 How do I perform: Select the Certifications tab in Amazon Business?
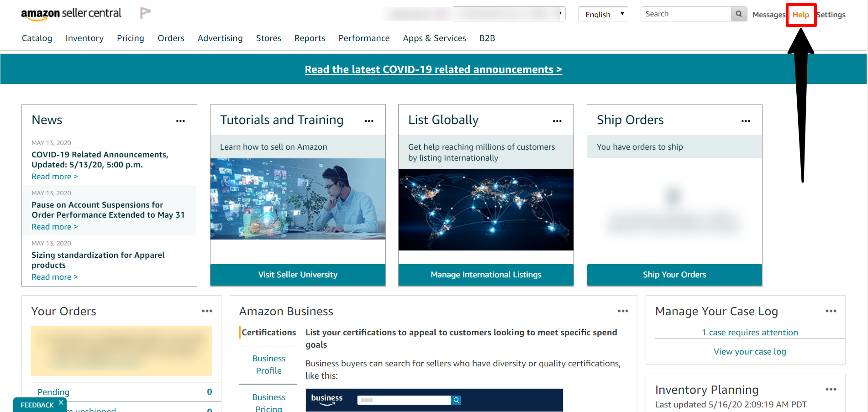click(x=268, y=333)
